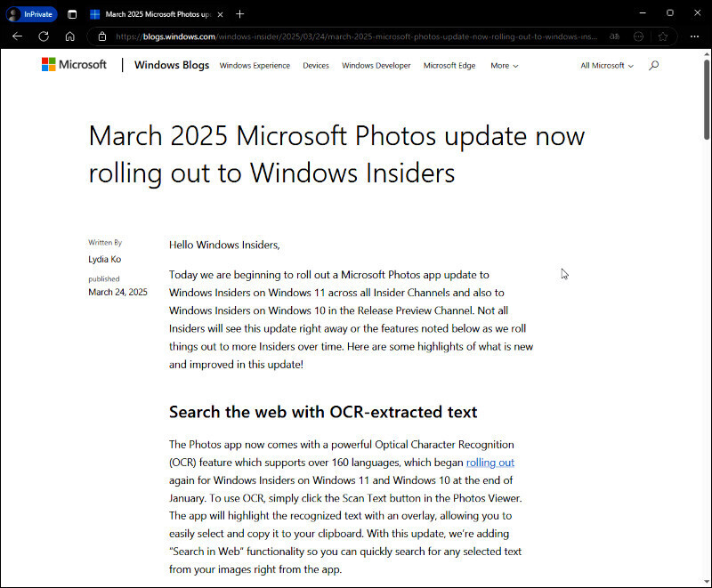This screenshot has width=712, height=588.
Task: Click the InPrivate profile badge
Action: (x=32, y=14)
